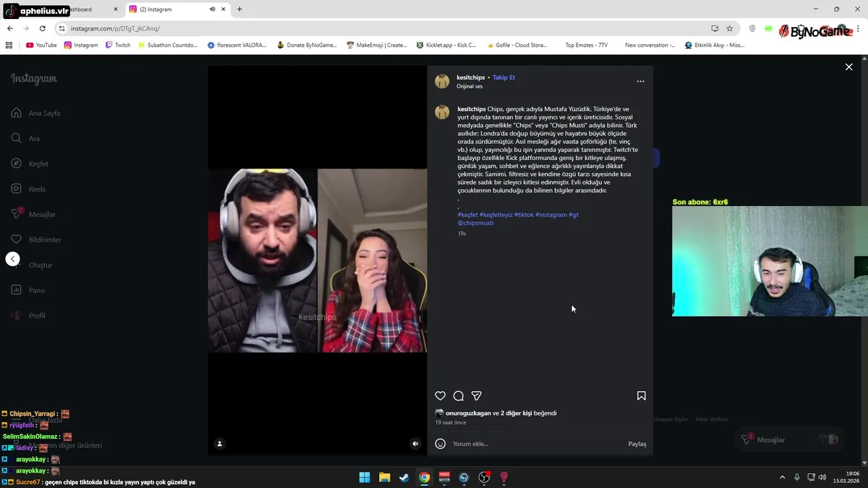This screenshot has height=488, width=868.
Task: Open a new browser tab with plus
Action: click(x=239, y=9)
